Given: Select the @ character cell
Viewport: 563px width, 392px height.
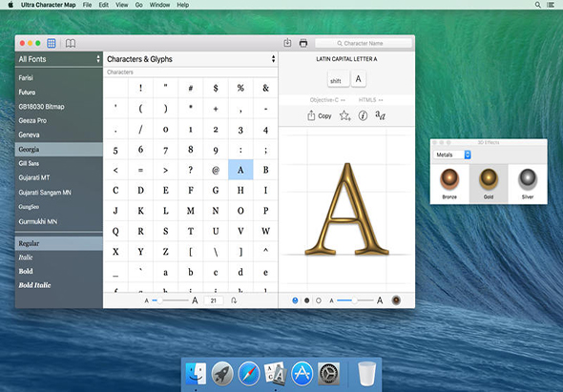Looking at the screenshot, I should [216, 170].
